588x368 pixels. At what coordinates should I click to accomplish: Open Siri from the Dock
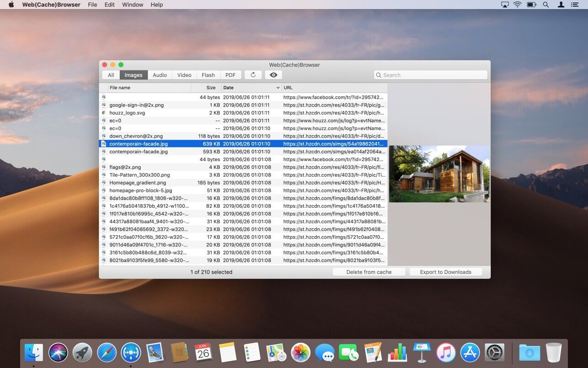pos(58,352)
